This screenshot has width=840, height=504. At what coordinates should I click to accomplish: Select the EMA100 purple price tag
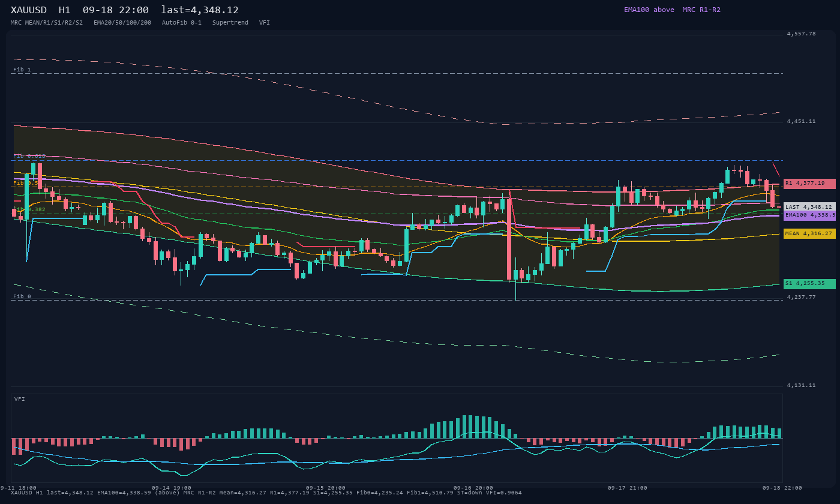click(809, 215)
